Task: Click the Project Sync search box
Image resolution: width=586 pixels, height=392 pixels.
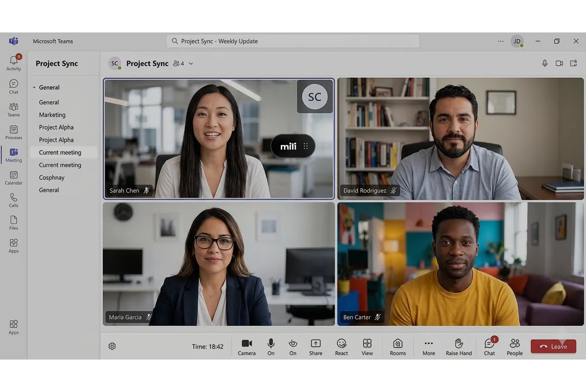Action: 293,41
